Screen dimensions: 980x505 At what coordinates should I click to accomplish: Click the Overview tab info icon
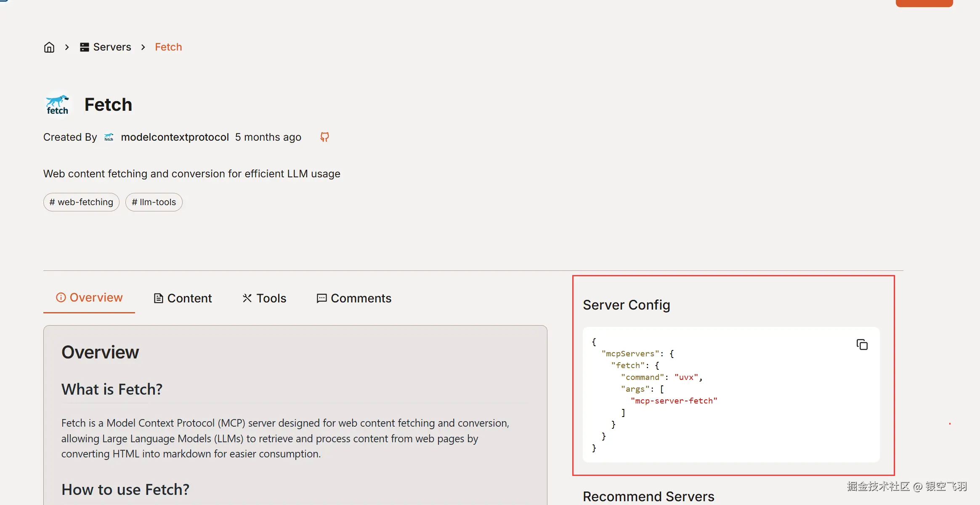coord(61,298)
